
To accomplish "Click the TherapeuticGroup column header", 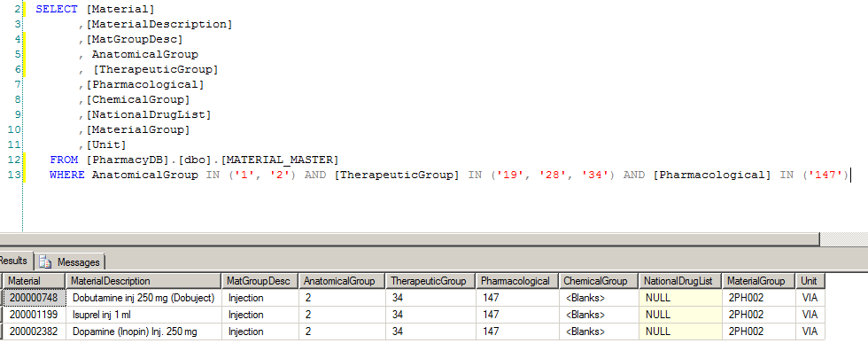I will (x=430, y=281).
